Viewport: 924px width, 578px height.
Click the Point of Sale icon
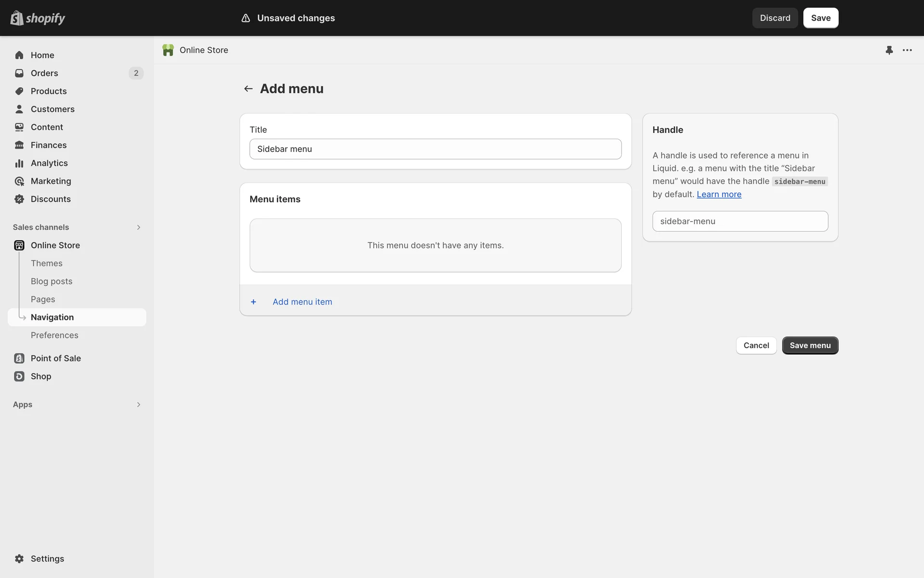pyautogui.click(x=19, y=358)
